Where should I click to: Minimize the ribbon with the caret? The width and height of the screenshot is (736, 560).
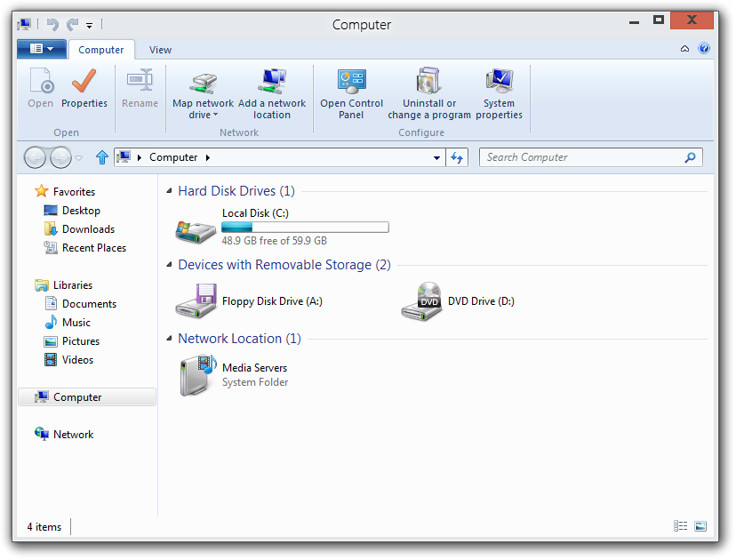click(684, 49)
